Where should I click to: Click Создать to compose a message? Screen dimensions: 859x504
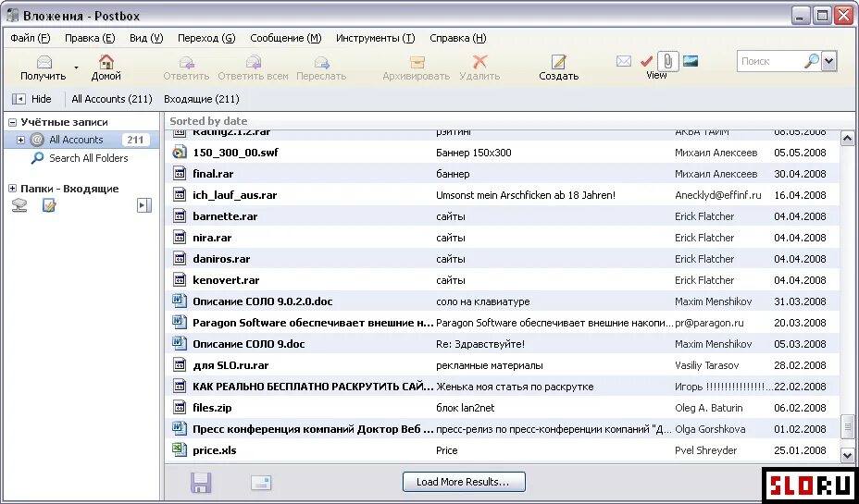tap(558, 68)
